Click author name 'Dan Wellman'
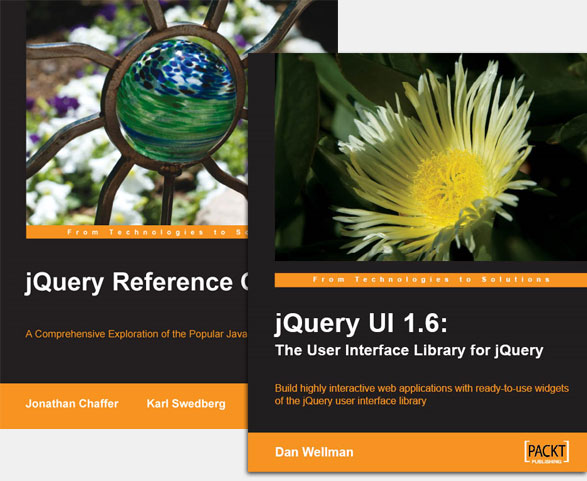The image size is (587, 481). [x=314, y=452]
